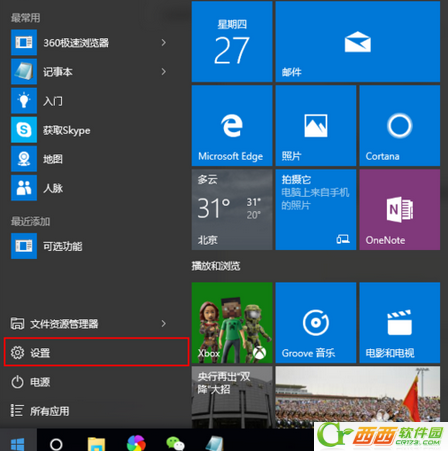The height and width of the screenshot is (451, 448).
Task: Open 文件资源管理器 file explorer
Action: point(64,324)
